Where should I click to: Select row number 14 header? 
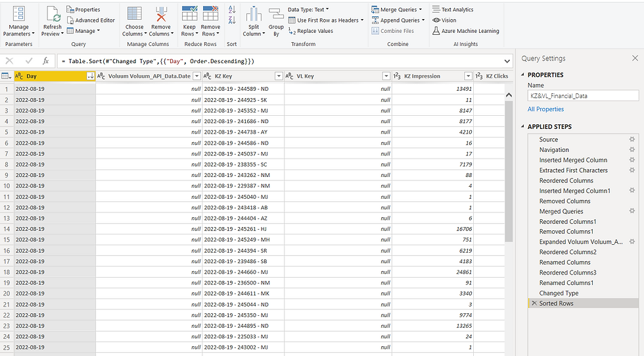tap(7, 229)
